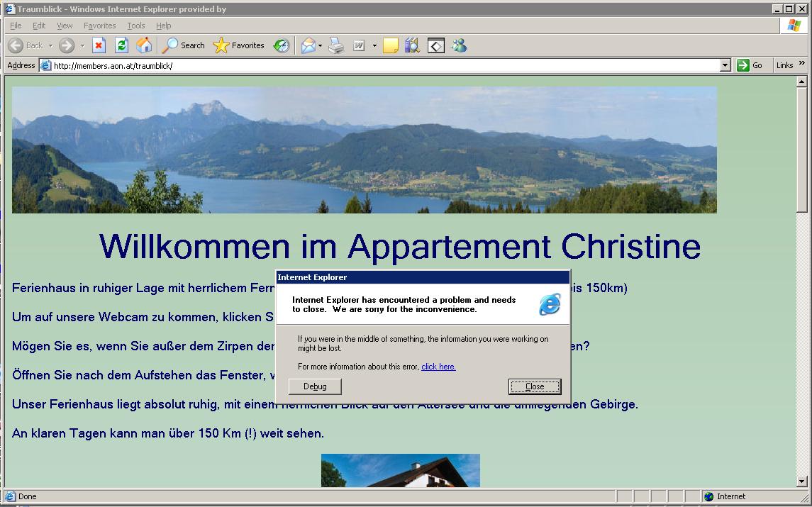Click the 'Done' status bar text
The width and height of the screenshot is (812, 507).
[x=28, y=496]
